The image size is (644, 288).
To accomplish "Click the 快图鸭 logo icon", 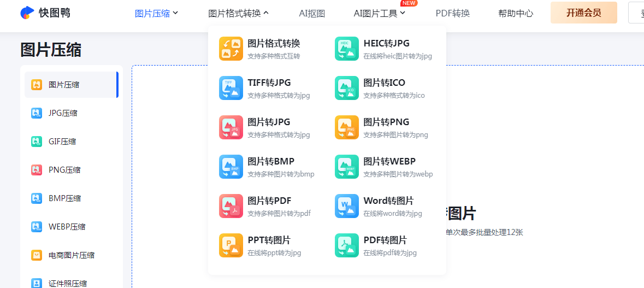I will (x=27, y=13).
